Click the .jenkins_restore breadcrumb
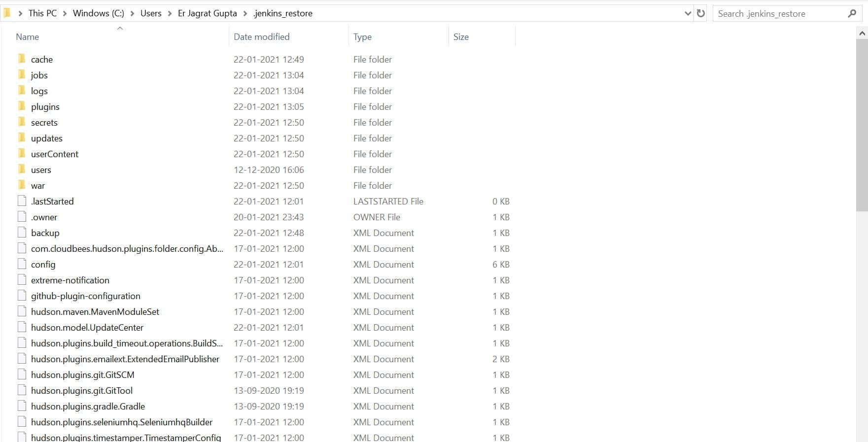This screenshot has width=868, height=442. (x=283, y=13)
